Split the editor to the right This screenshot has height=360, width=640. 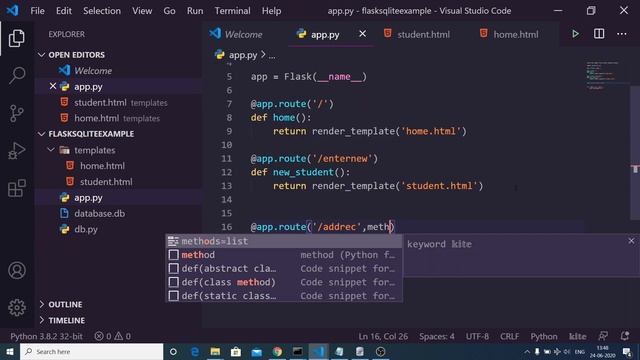599,34
